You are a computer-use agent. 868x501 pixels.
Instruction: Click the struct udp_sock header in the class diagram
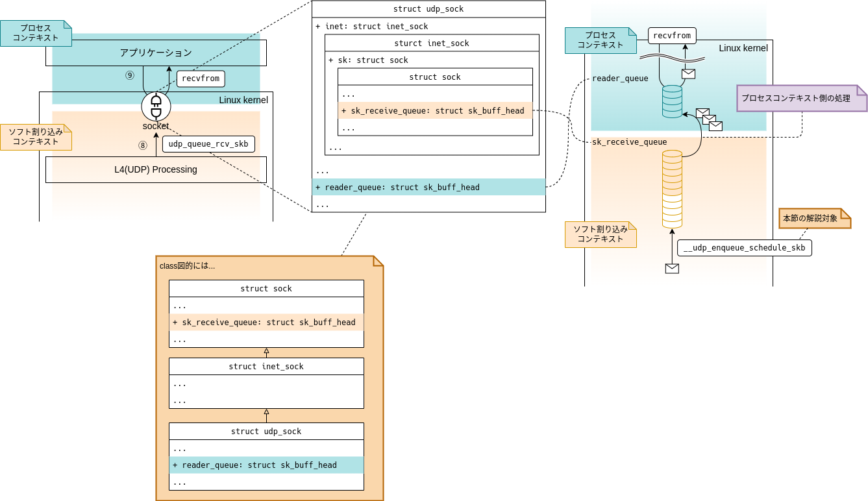[x=266, y=432]
